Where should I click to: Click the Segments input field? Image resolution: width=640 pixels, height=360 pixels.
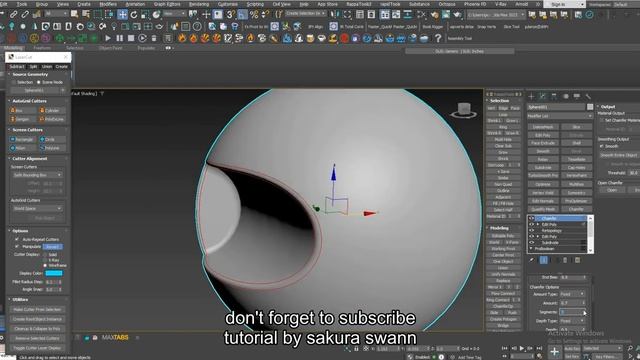point(572,312)
